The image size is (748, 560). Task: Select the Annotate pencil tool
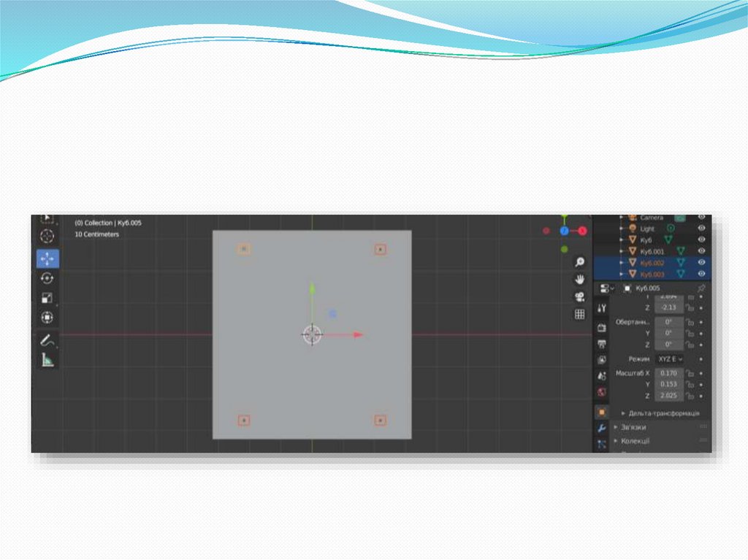coord(47,340)
